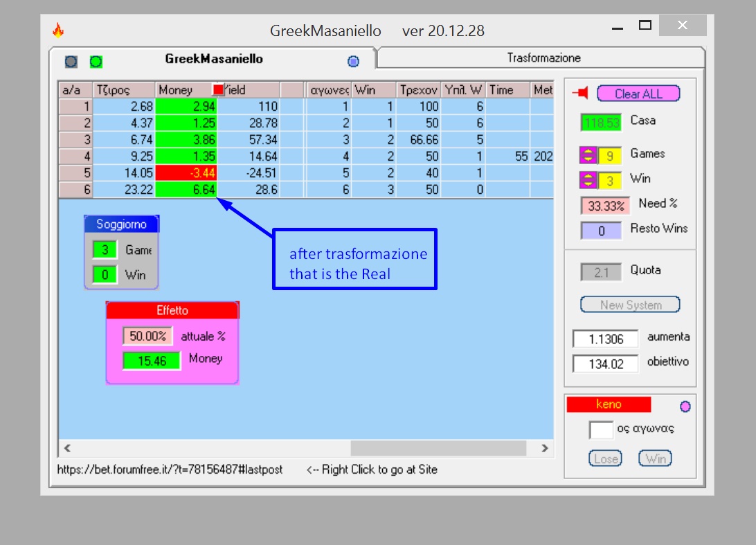This screenshot has width=756, height=545.
Task: Click the scroll right arrow of the table
Action: tap(545, 448)
